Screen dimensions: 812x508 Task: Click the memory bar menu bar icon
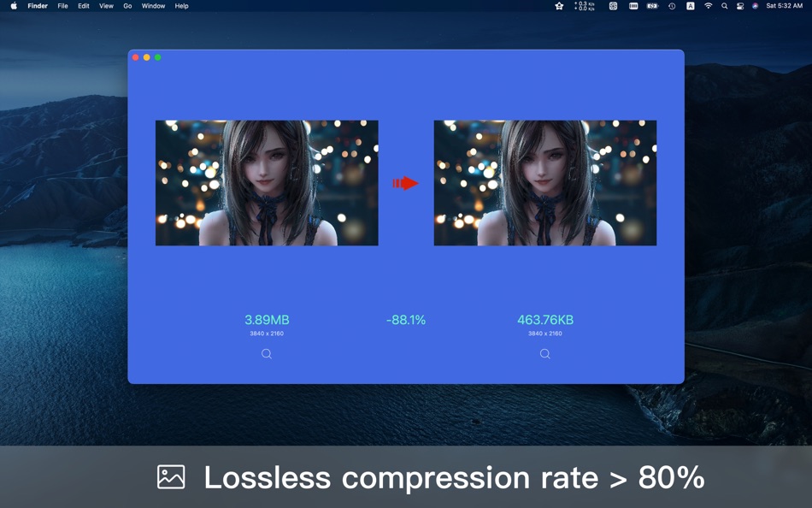coord(633,6)
